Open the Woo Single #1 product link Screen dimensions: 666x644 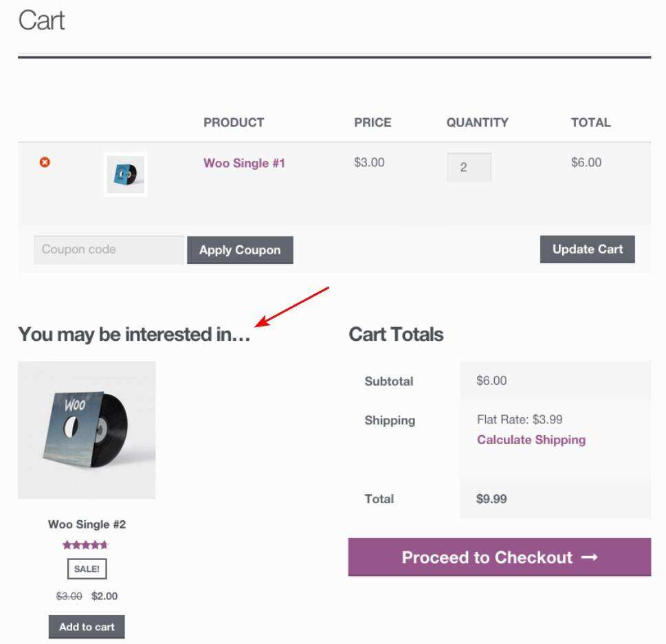[244, 164]
